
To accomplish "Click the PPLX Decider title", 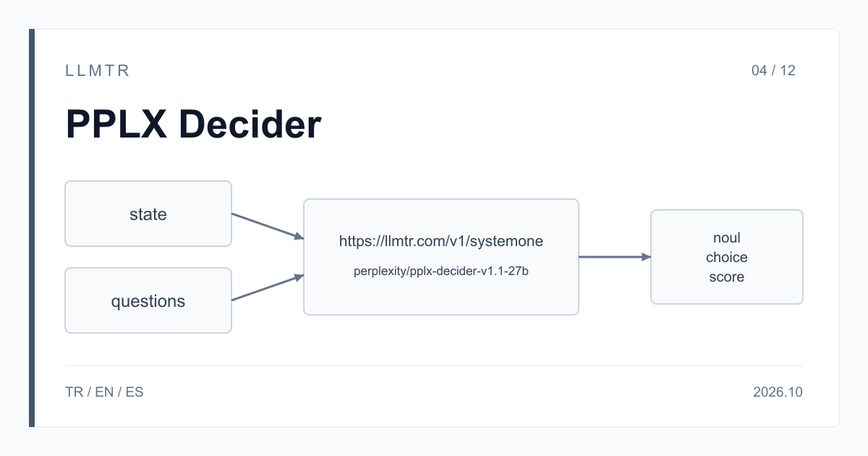I will [193, 124].
